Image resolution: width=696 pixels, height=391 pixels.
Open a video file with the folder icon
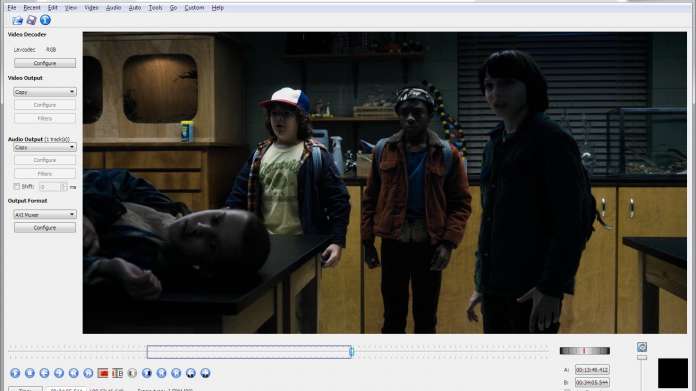pyautogui.click(x=17, y=20)
